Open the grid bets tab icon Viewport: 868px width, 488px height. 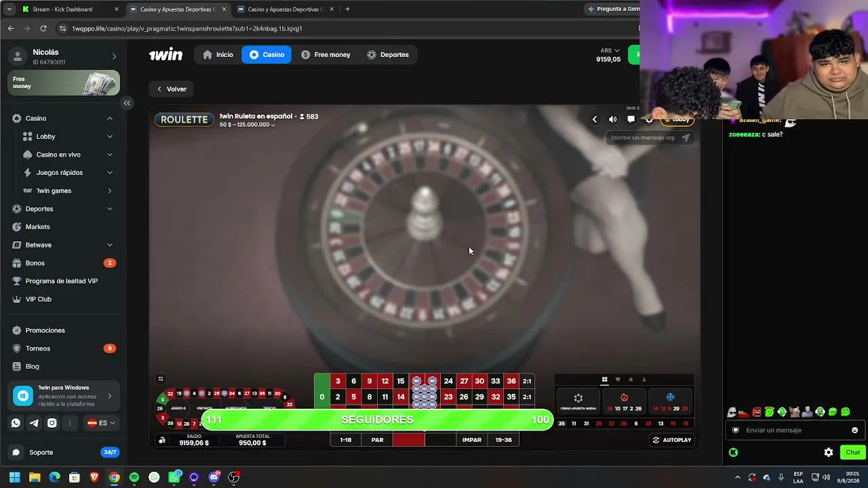[604, 380]
